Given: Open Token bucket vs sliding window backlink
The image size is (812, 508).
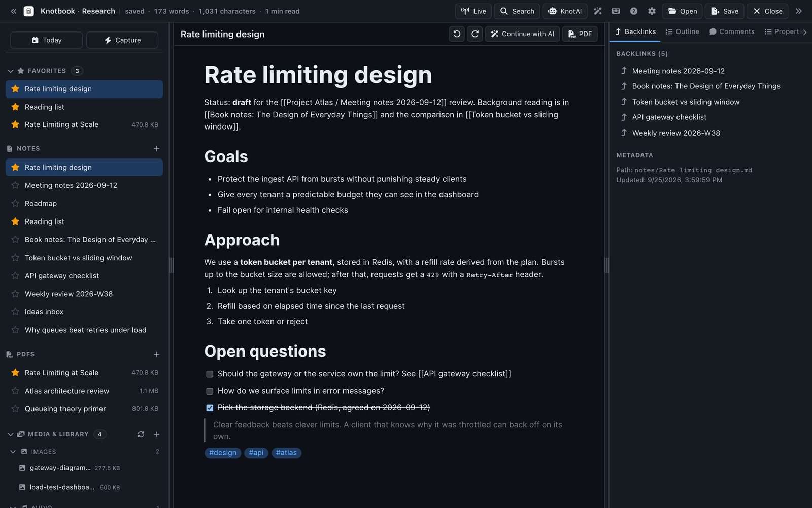Looking at the screenshot, I should pos(686,102).
